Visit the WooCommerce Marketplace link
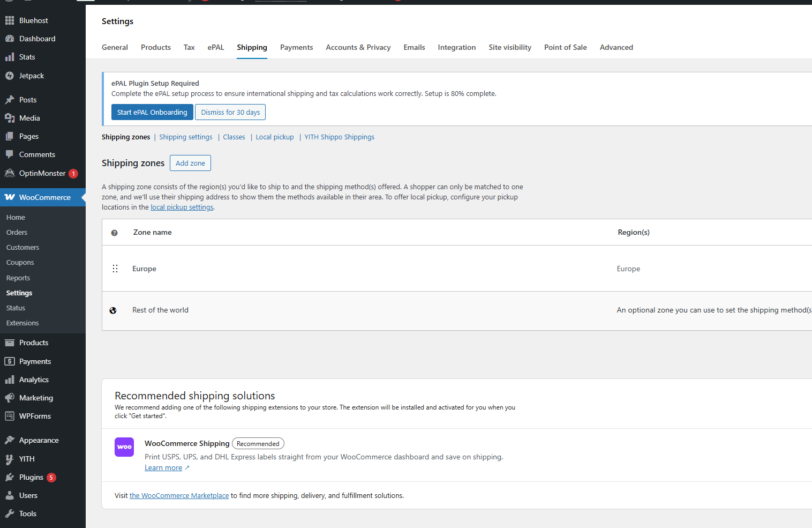Screen dimensions: 812x528 point(179,496)
